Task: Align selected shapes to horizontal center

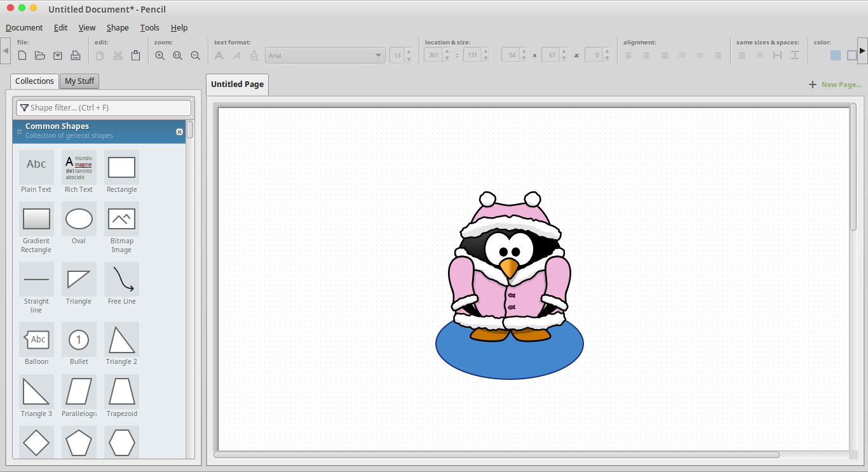Action: pyautogui.click(x=646, y=56)
